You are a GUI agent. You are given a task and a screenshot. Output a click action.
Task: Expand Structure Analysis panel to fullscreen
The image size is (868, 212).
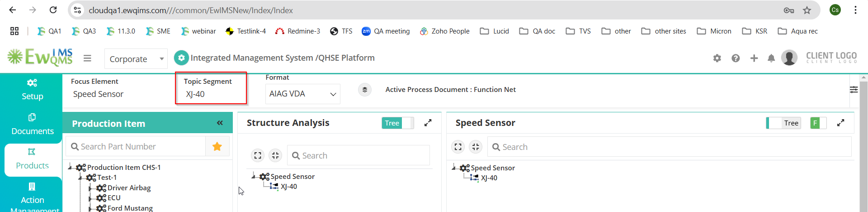click(x=428, y=123)
